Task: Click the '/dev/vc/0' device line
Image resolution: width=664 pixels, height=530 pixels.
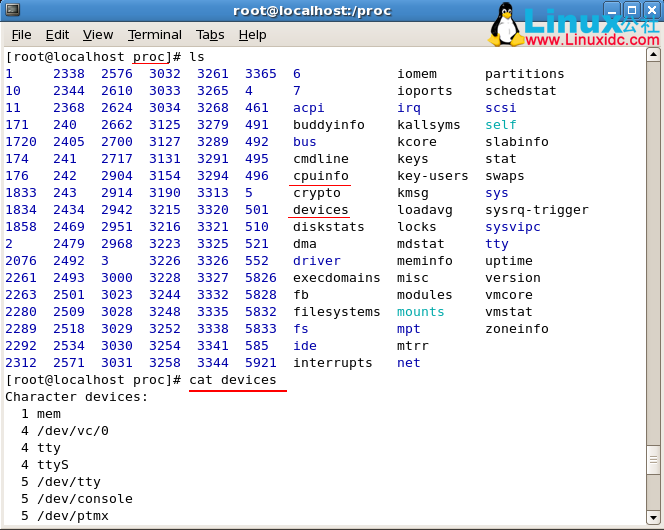Action: coord(65,431)
